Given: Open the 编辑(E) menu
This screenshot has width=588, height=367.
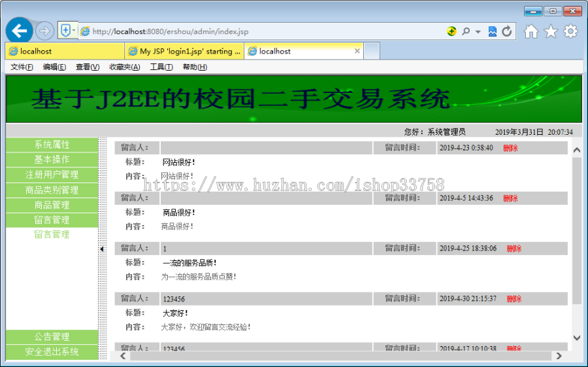Looking at the screenshot, I should 54,67.
